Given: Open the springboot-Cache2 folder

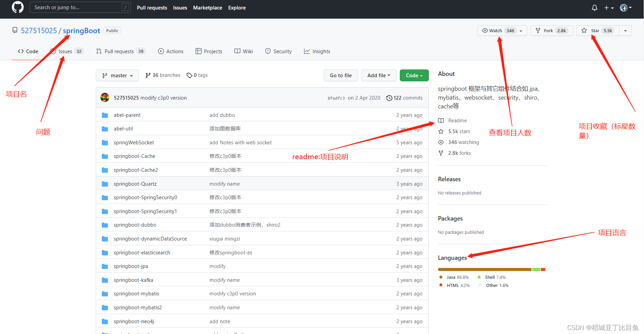Looking at the screenshot, I should tap(136, 170).
